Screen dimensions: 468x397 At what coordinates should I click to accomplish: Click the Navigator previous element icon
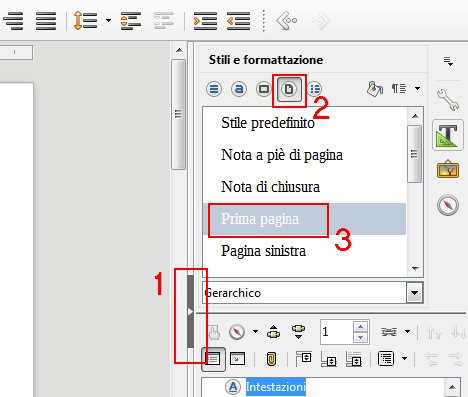coord(273,332)
